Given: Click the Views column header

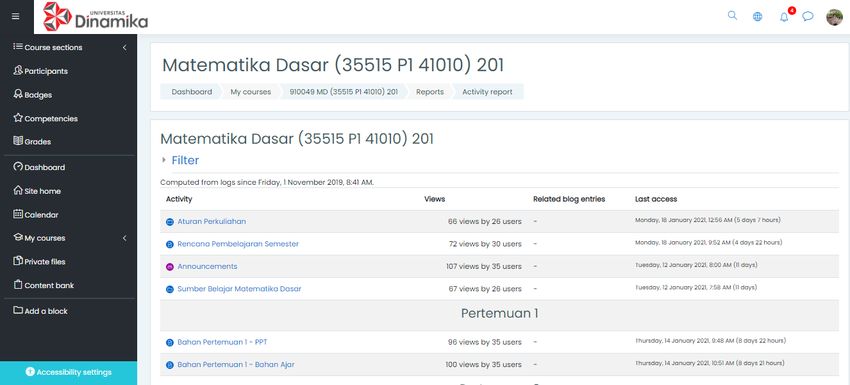Looking at the screenshot, I should [435, 199].
